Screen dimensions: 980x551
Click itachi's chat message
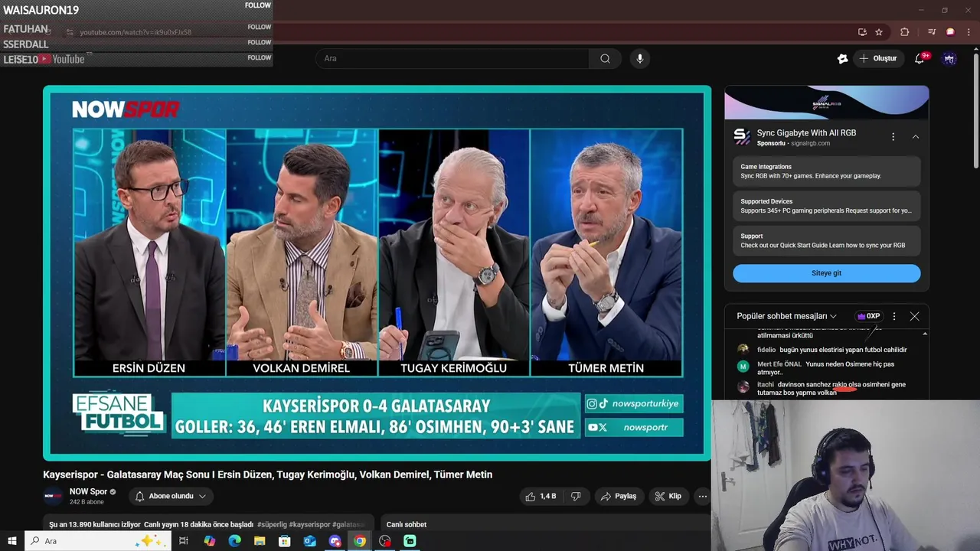[823, 388]
